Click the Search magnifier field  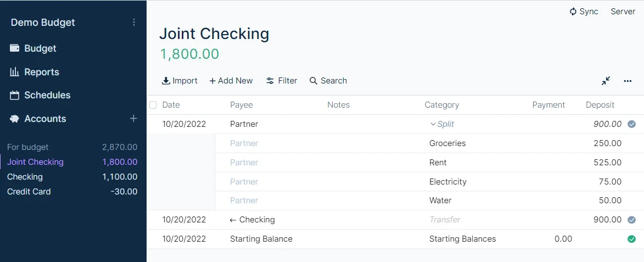click(x=328, y=81)
